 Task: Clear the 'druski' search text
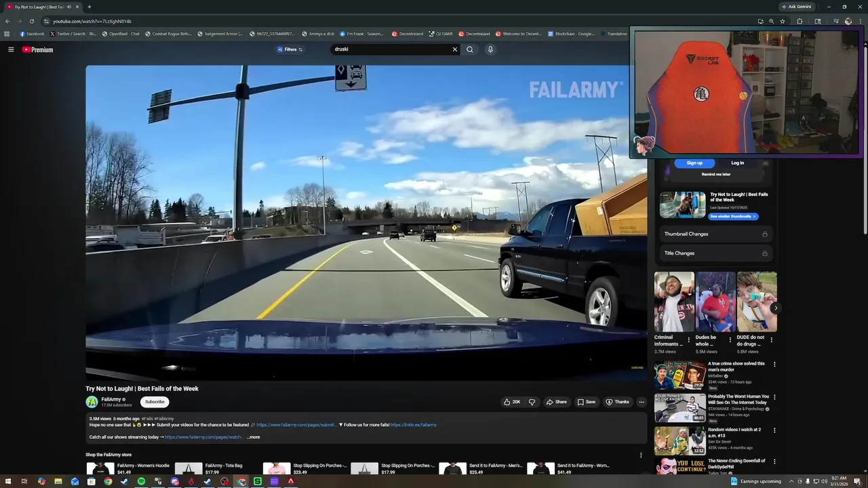[455, 49]
